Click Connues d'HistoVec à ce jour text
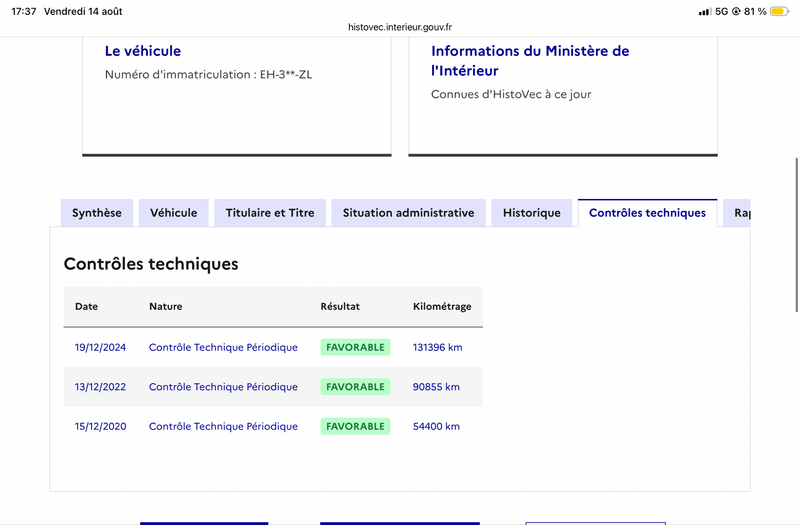The width and height of the screenshot is (800, 525). pos(511,94)
